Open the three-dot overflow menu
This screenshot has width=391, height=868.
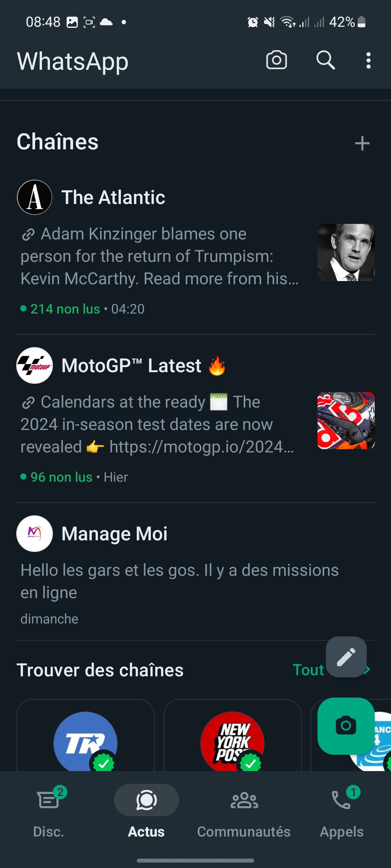point(368,60)
